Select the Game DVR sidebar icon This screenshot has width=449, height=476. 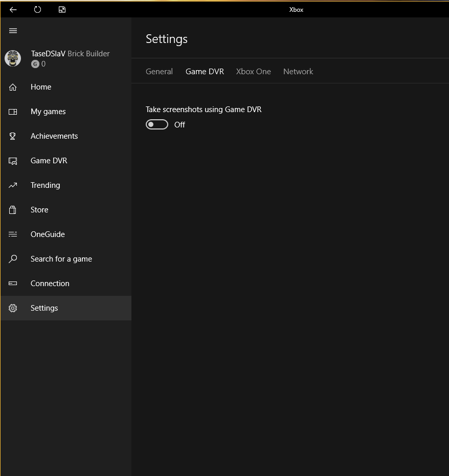[x=13, y=161]
